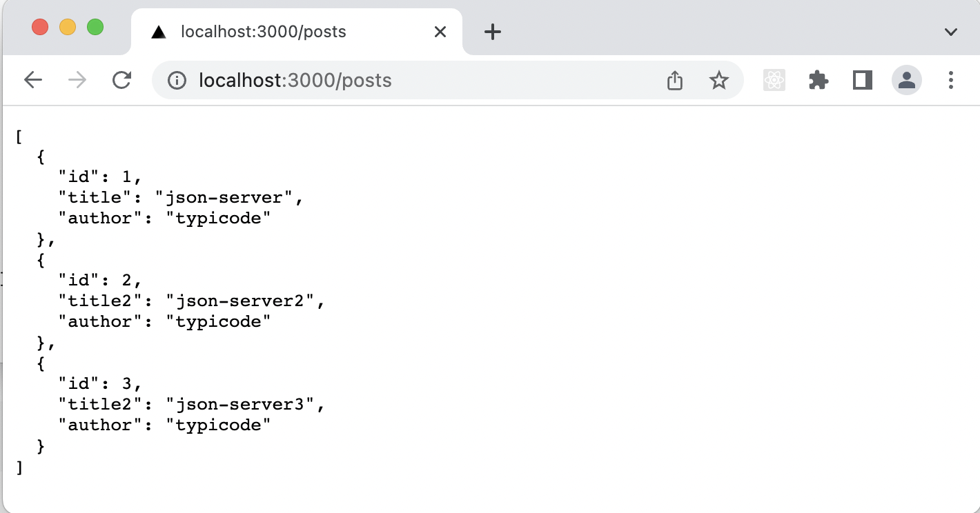This screenshot has height=513, width=980.
Task: Open the Extensions puzzle menu
Action: [819, 81]
